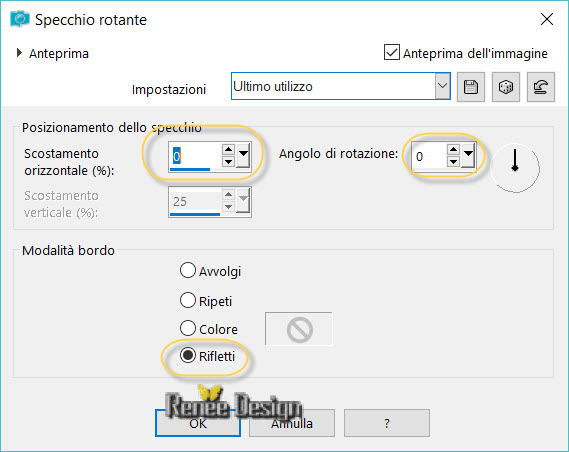This screenshot has height=452, width=569.
Task: Choose the Colore edge mode radio button
Action: click(188, 328)
